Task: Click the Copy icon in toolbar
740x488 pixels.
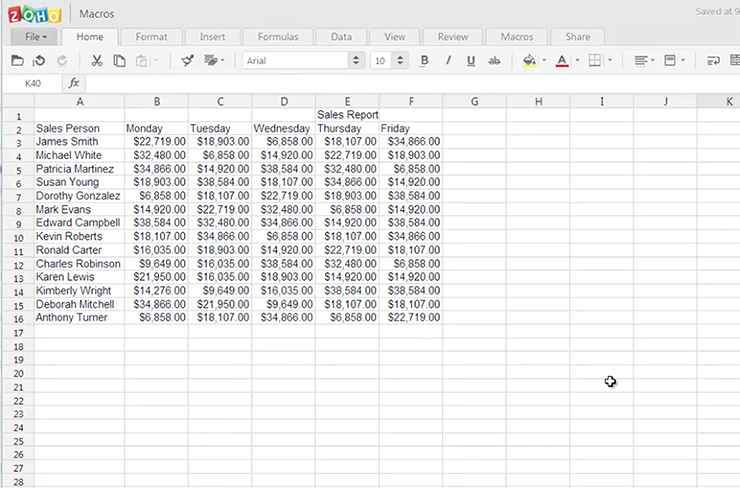Action: point(119,61)
